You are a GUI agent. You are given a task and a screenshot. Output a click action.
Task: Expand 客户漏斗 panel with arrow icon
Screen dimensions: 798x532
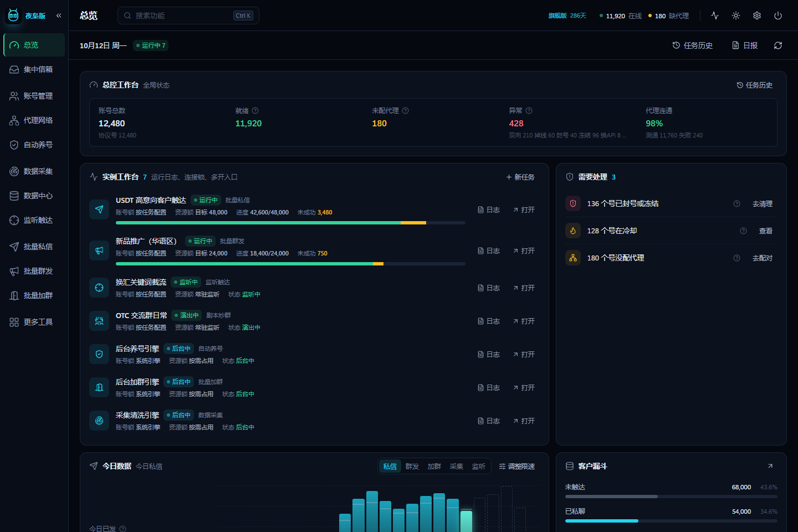(x=770, y=466)
